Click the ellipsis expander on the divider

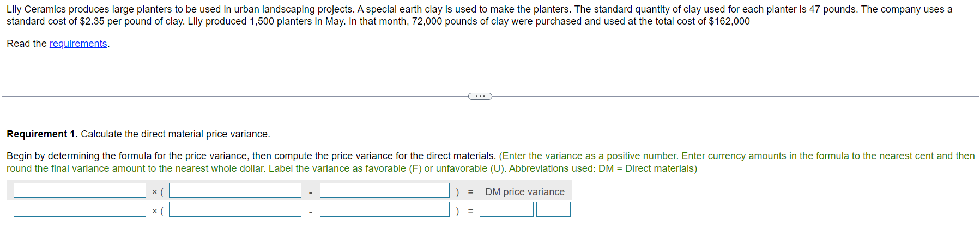480,97
